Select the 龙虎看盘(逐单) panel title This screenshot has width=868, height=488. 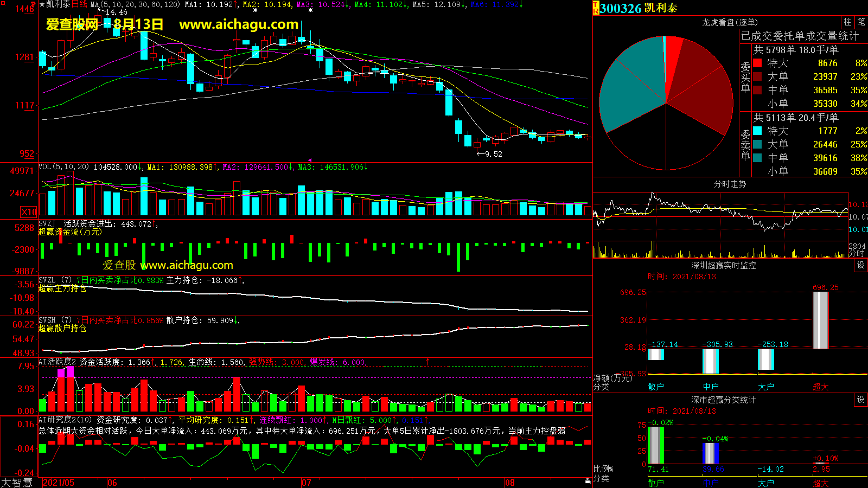730,22
